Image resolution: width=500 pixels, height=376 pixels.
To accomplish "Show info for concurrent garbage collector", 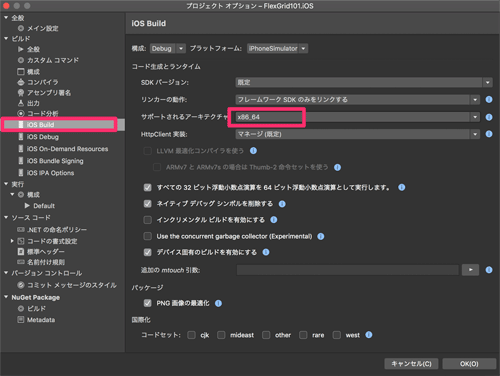I will click(x=321, y=236).
